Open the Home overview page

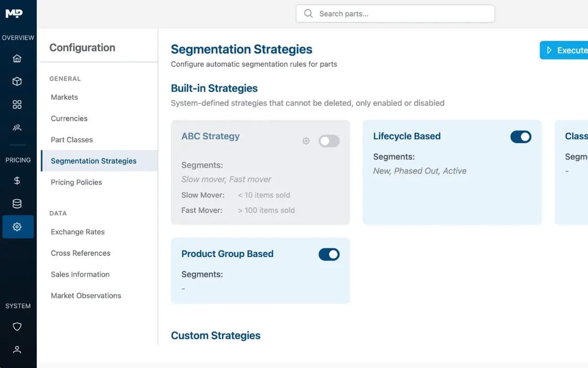click(x=17, y=58)
